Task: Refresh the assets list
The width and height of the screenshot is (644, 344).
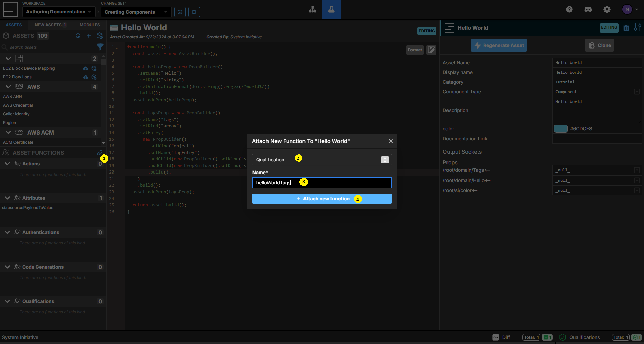Action: (78, 36)
